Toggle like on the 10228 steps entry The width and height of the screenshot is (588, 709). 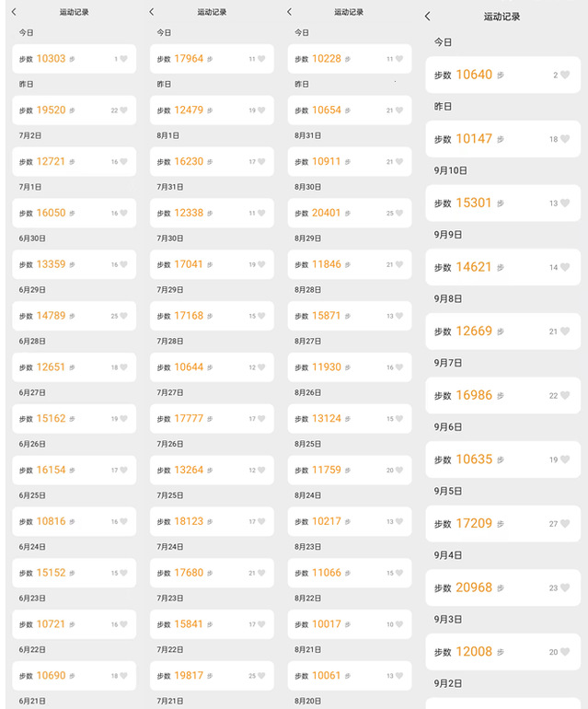pos(399,59)
